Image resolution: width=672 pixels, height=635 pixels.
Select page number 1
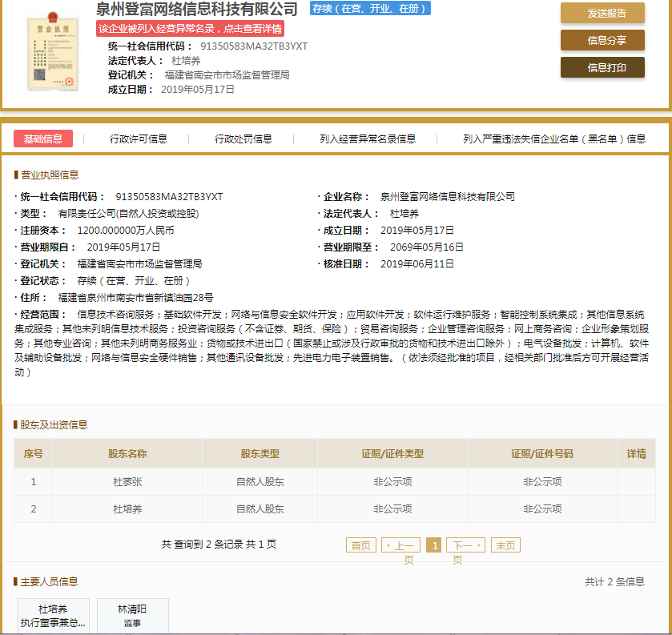433,545
